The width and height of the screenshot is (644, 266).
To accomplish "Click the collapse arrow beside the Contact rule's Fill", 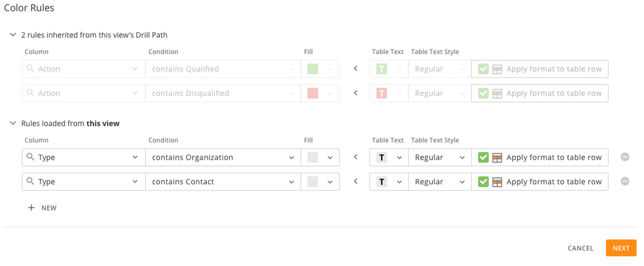I will tap(356, 182).
